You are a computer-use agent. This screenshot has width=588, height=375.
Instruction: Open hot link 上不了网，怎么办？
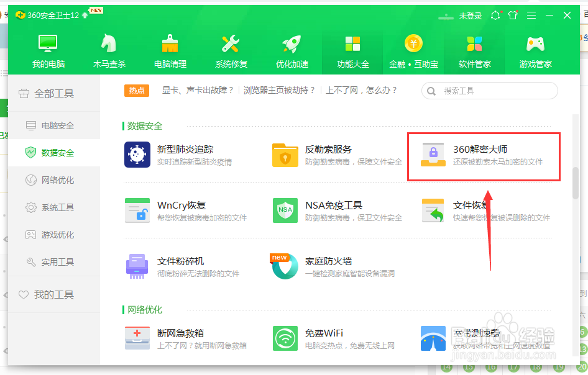(362, 90)
